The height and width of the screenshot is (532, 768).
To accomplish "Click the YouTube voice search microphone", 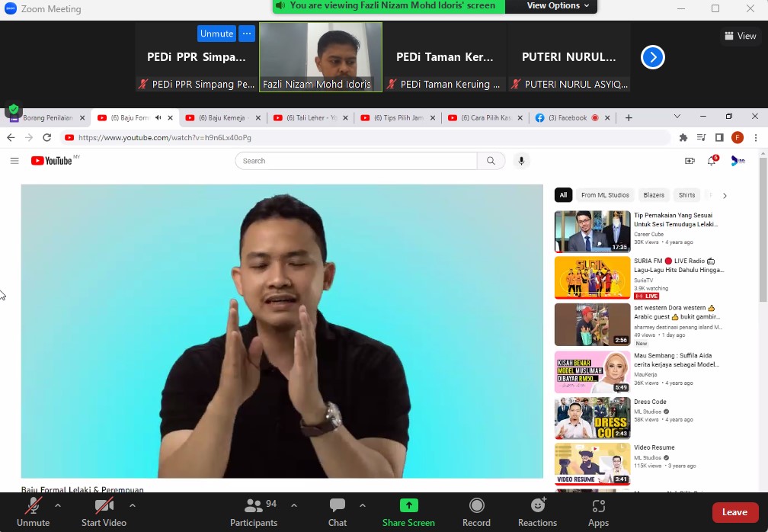I will coord(521,161).
